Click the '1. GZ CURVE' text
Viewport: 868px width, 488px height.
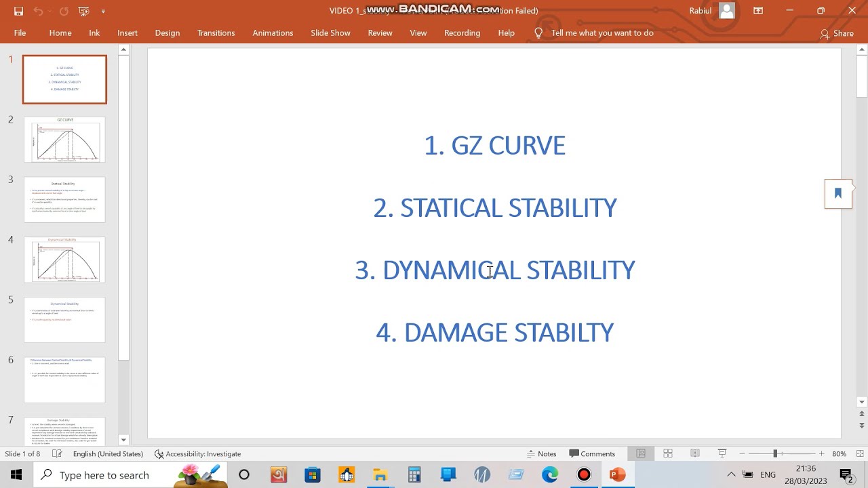pyautogui.click(x=494, y=145)
